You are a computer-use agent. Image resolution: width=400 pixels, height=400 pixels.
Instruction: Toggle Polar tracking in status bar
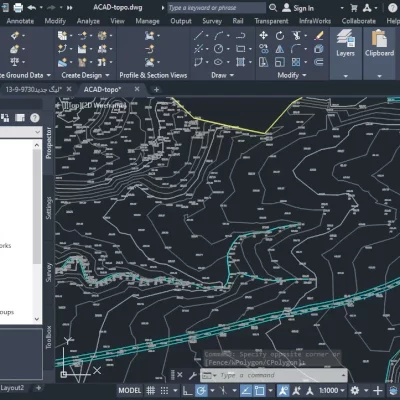[x=201, y=390]
